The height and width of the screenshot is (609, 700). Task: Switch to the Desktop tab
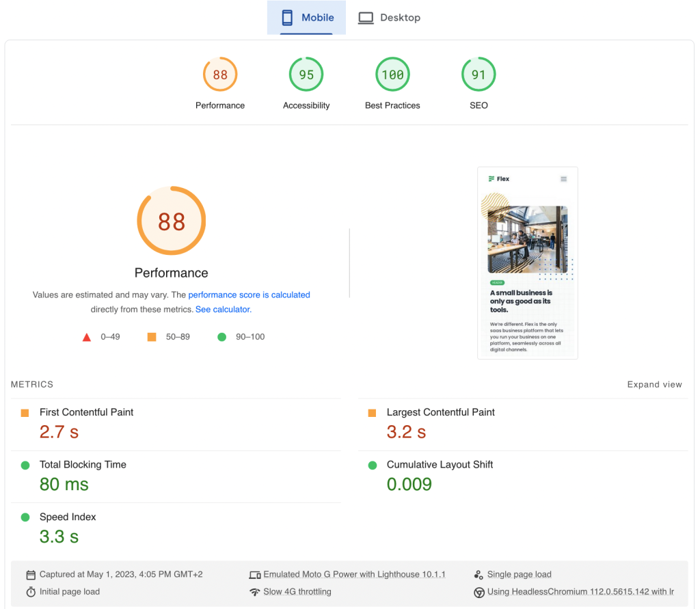[389, 17]
